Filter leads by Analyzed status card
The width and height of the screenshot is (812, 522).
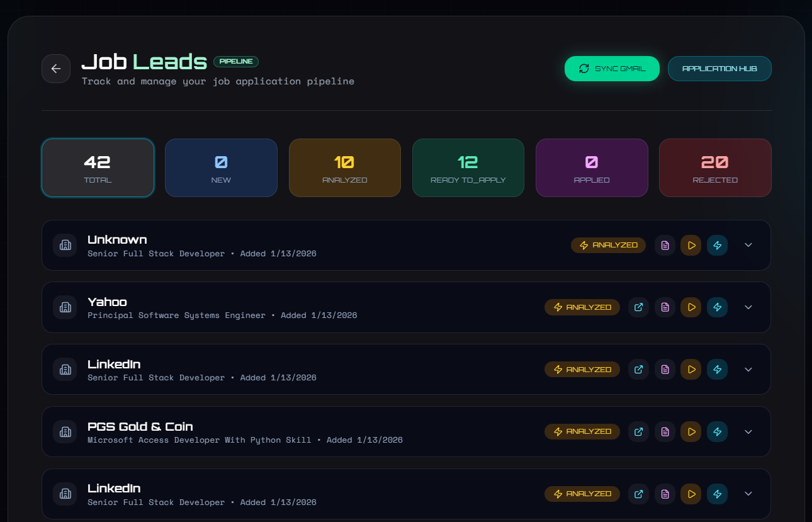click(344, 168)
